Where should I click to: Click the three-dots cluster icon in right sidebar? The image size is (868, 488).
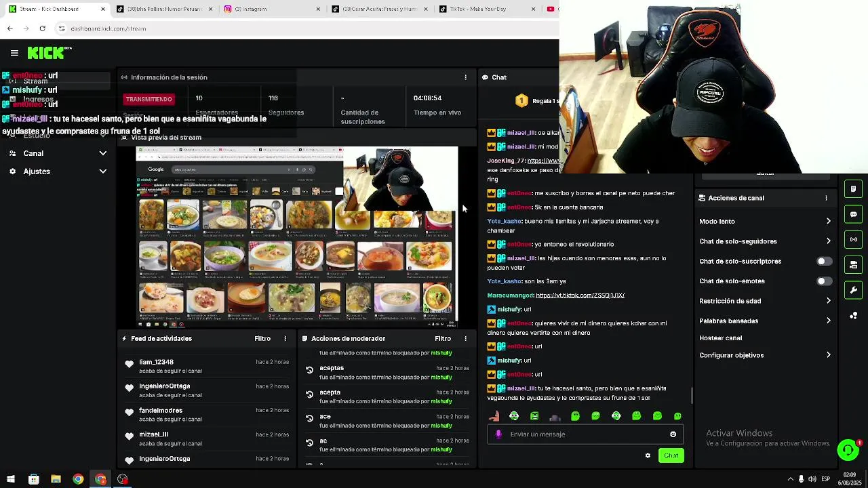coord(853,315)
